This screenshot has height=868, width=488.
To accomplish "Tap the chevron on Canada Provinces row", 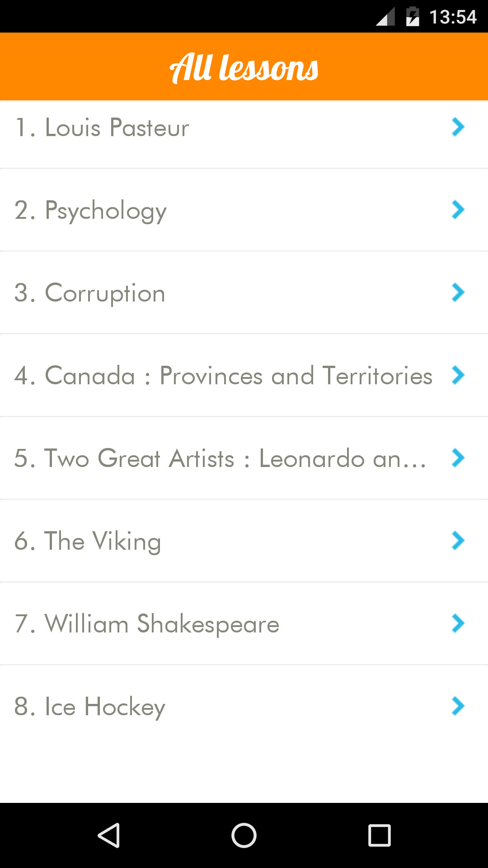I will pyautogui.click(x=458, y=375).
